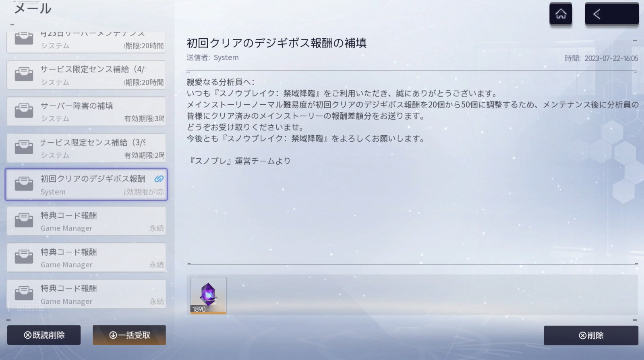Click the envelope icon of the selected デジギボス mail
The image size is (644, 360).
[24, 184]
